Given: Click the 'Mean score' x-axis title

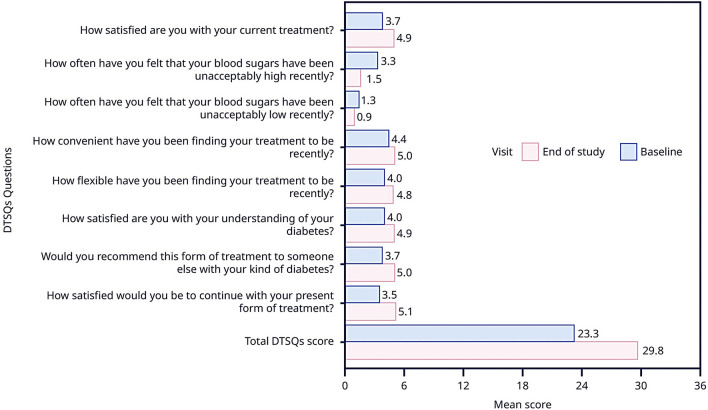Looking at the screenshot, I should click(x=522, y=402).
